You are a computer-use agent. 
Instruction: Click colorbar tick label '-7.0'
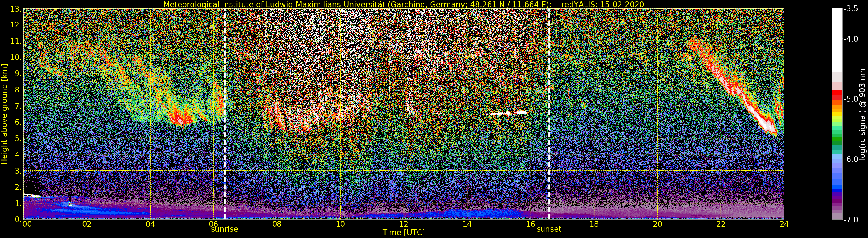(x=851, y=220)
